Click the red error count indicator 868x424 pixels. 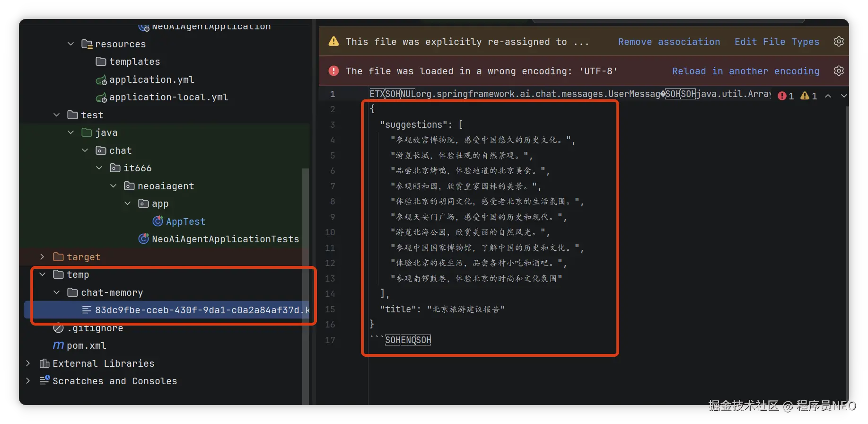pyautogui.click(x=786, y=96)
